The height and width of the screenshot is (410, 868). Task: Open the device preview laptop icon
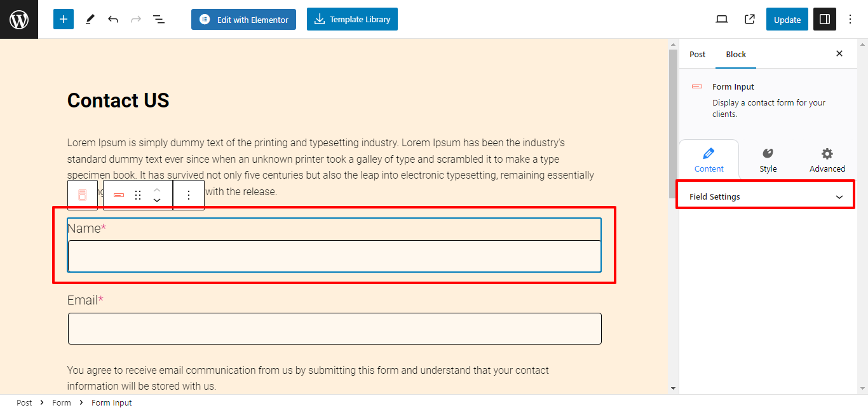pos(722,19)
